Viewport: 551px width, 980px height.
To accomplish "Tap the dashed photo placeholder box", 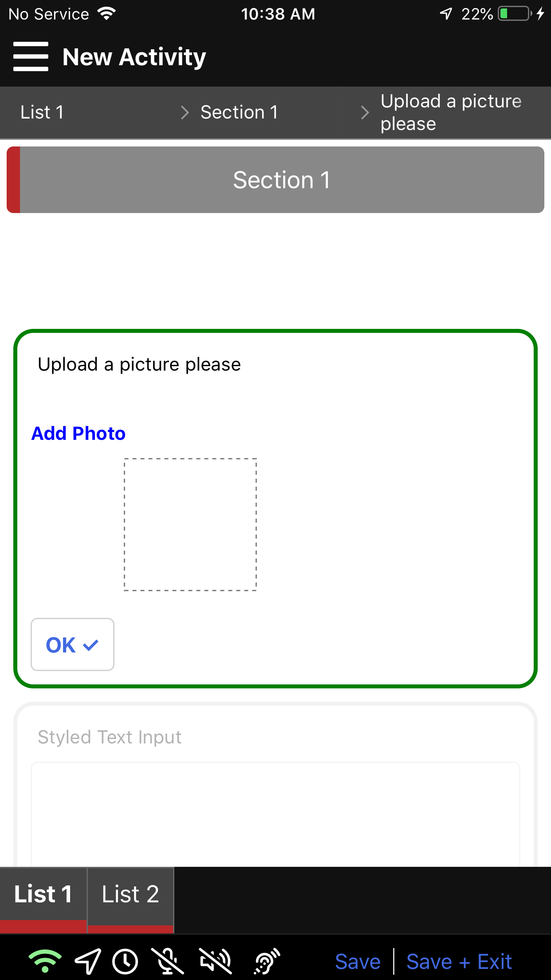I will point(190,525).
